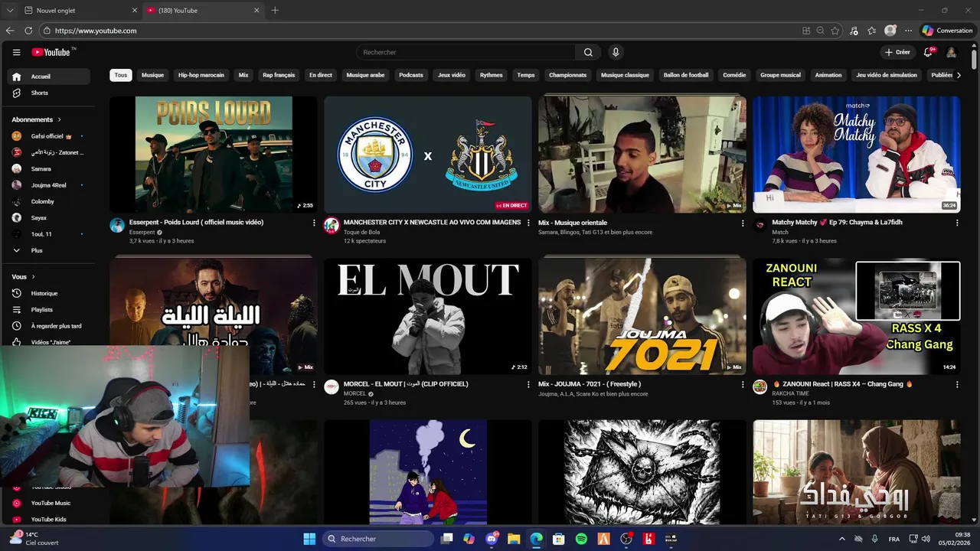Viewport: 980px width, 551px height.
Task: Select the Tous filter chip
Action: point(121,75)
